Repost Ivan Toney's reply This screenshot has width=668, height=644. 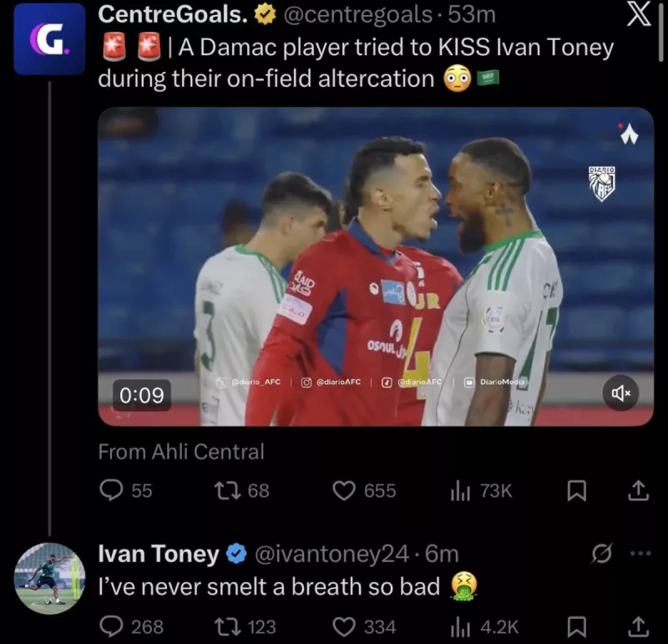point(230,626)
